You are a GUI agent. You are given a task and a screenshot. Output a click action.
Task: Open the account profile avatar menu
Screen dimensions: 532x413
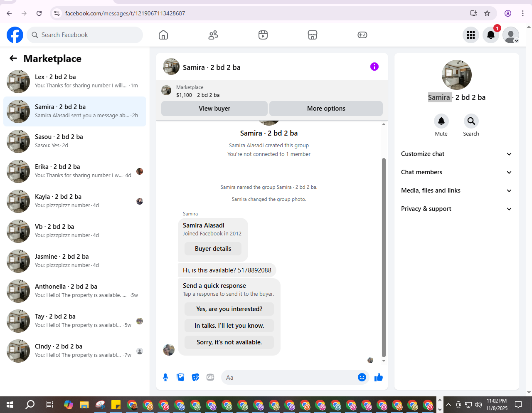(511, 35)
